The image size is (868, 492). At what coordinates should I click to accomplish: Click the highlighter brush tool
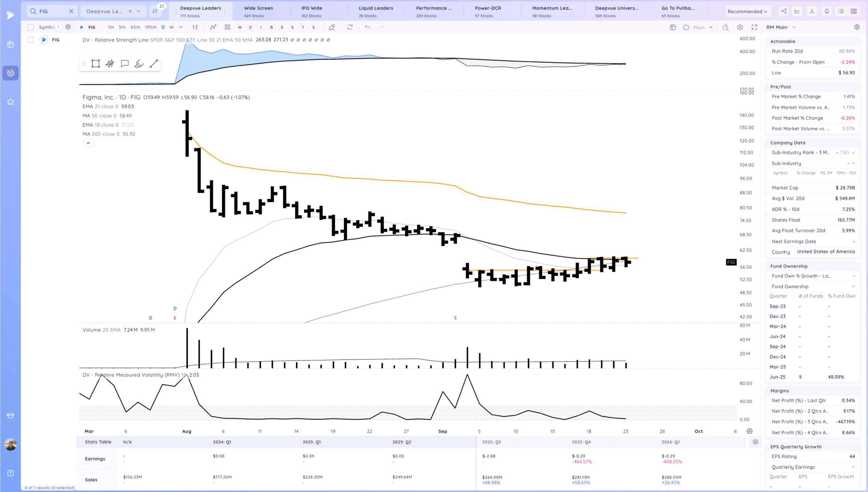[139, 64]
